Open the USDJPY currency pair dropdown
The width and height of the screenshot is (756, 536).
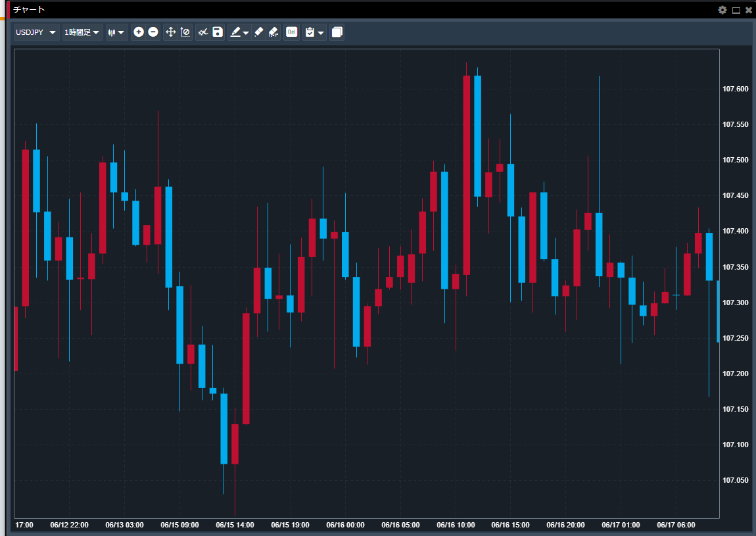(x=36, y=32)
